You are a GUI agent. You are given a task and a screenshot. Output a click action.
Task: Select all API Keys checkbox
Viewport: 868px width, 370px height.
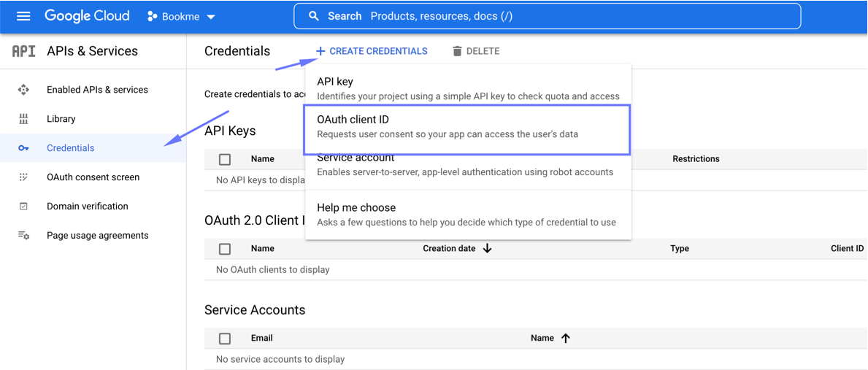pyautogui.click(x=225, y=159)
